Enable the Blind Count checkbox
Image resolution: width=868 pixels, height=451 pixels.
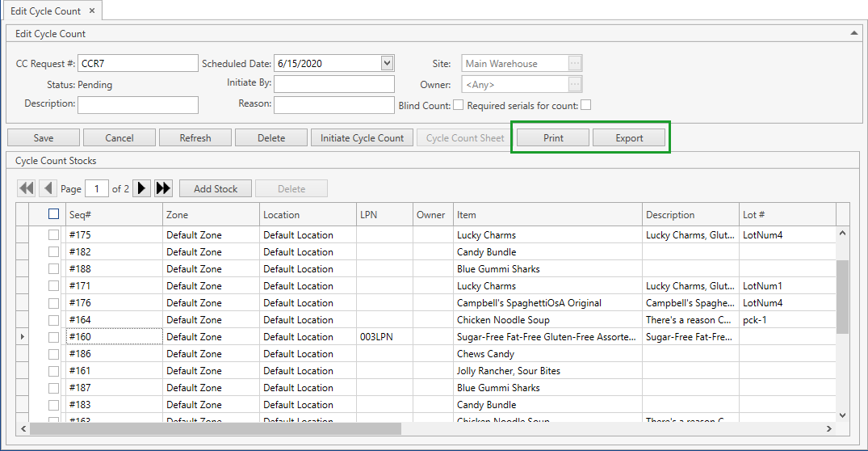point(458,105)
